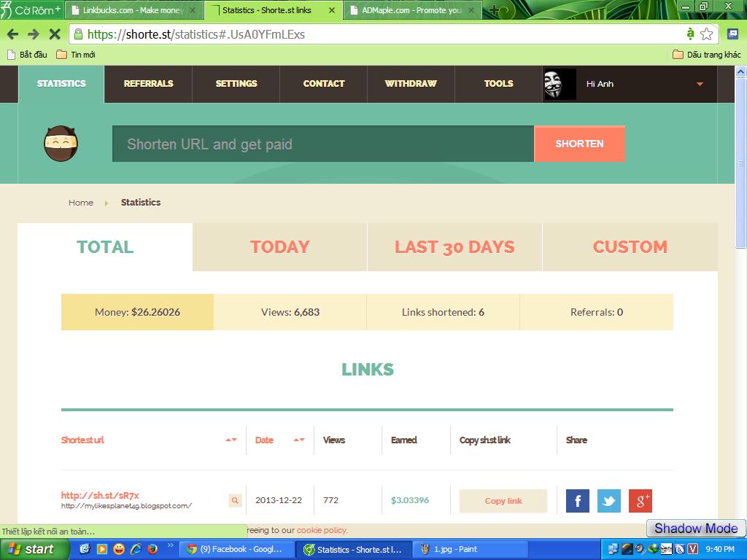Click the Referrals: 0 summary box
This screenshot has width=747, height=560.
coord(597,312)
